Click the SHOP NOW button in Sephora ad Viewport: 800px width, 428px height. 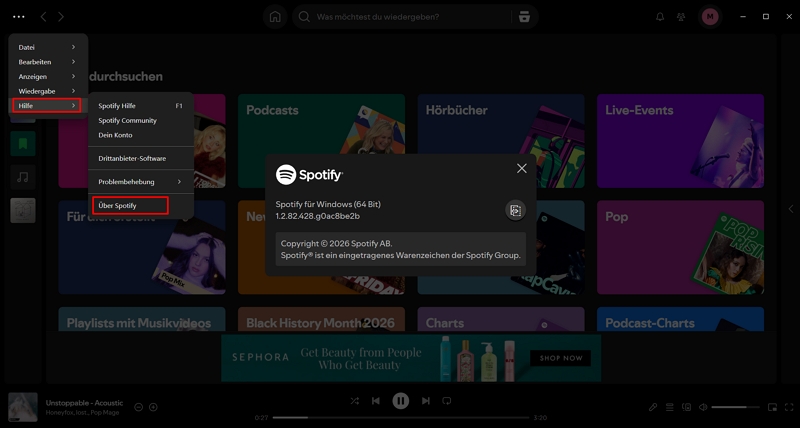(x=560, y=358)
